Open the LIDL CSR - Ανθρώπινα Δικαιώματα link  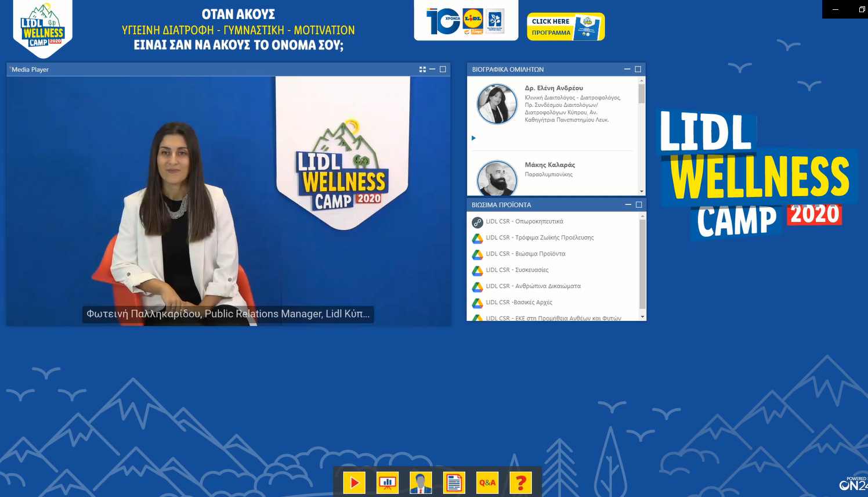pos(533,286)
